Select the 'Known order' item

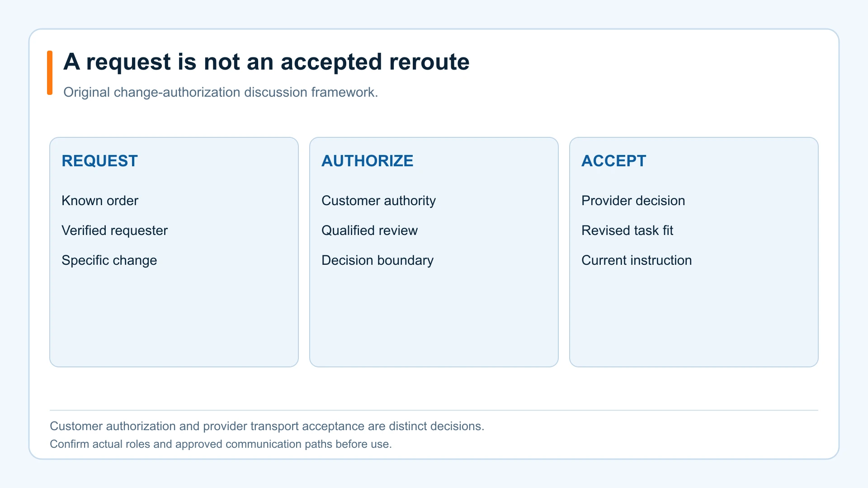100,201
